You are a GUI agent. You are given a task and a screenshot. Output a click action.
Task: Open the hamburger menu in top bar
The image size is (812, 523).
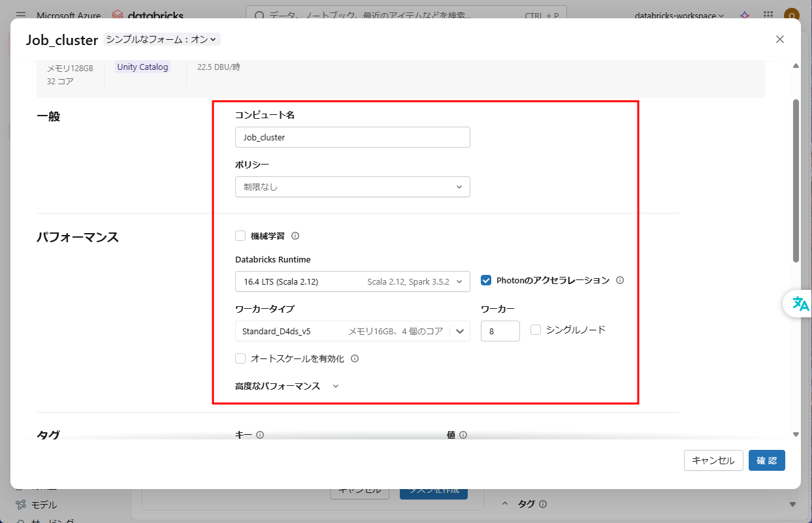point(21,15)
